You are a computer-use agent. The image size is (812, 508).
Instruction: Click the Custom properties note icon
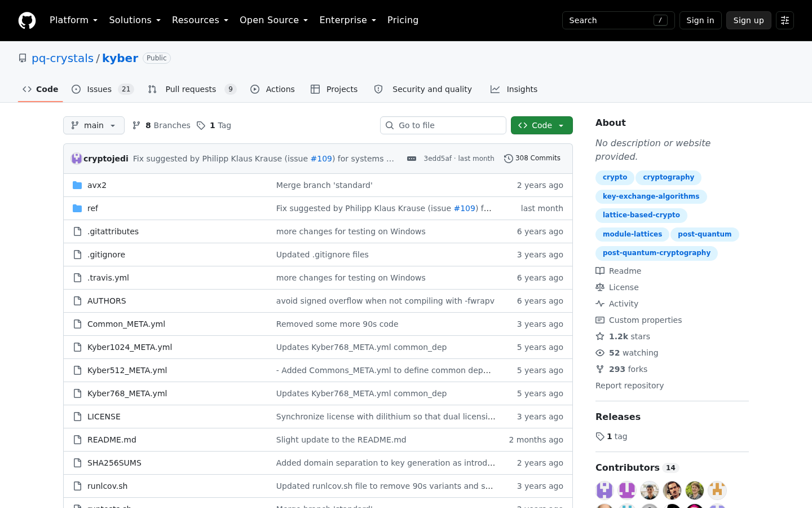[600, 320]
